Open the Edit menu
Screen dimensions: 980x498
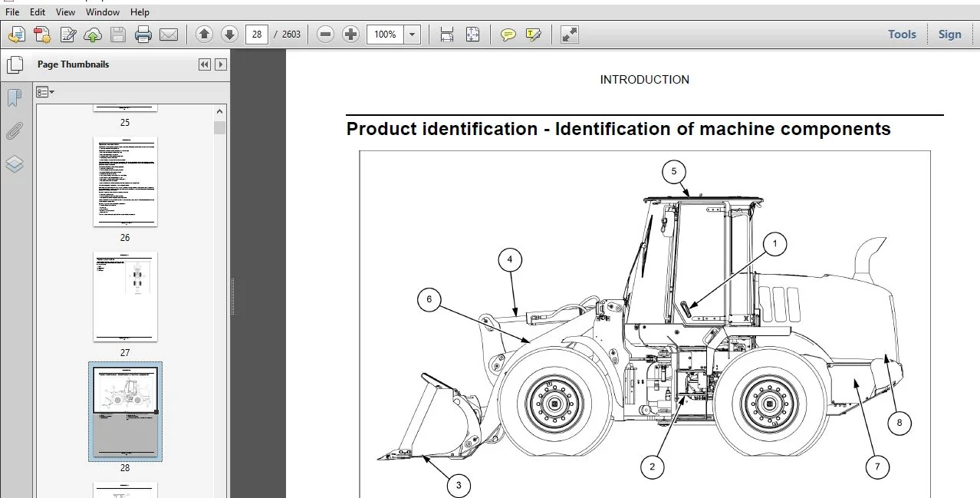pyautogui.click(x=38, y=12)
